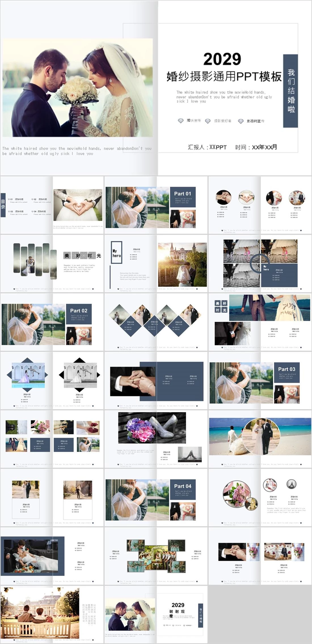Click the 汇报人：XXPPT text

point(207,147)
